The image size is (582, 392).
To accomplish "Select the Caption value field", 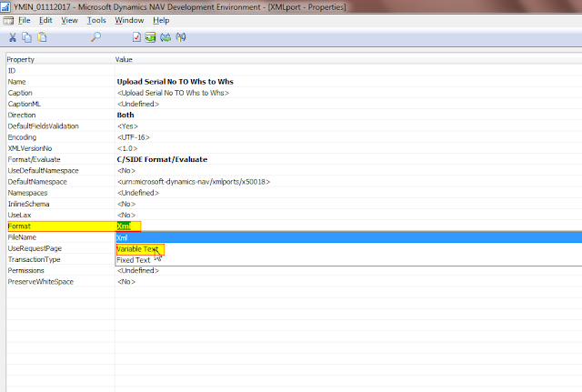I will click(173, 93).
